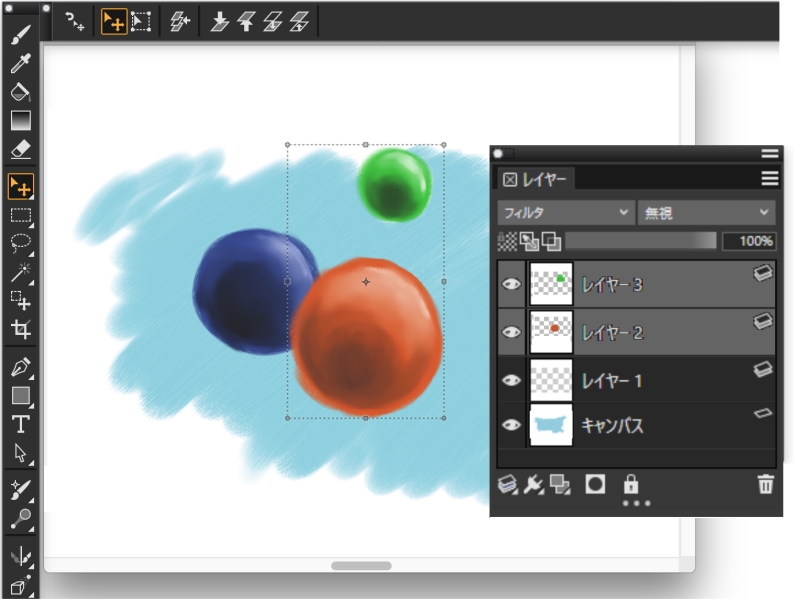Select the Lasso selection tool
The width and height of the screenshot is (808, 600).
(20, 243)
